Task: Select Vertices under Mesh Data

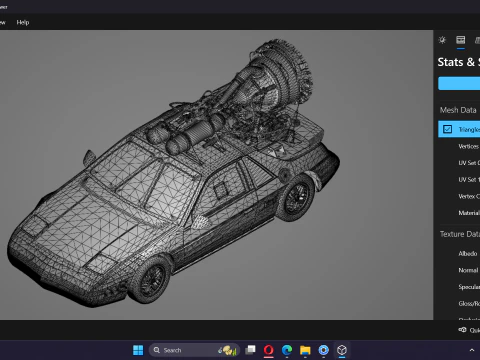Action: 469,146
